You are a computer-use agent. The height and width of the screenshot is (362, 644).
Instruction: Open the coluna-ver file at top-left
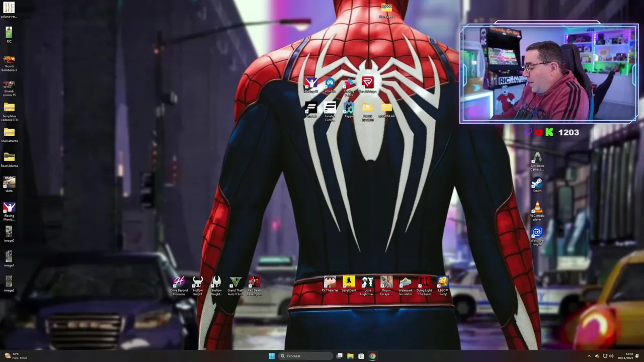[x=9, y=10]
